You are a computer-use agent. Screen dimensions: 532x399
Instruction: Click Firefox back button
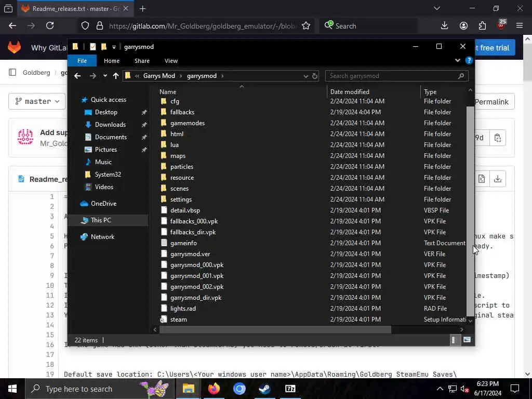[12, 26]
